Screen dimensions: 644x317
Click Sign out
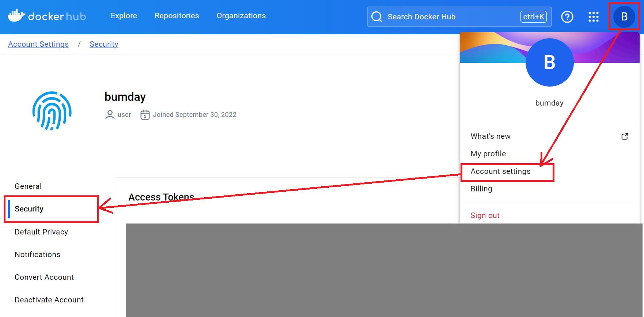pos(485,215)
